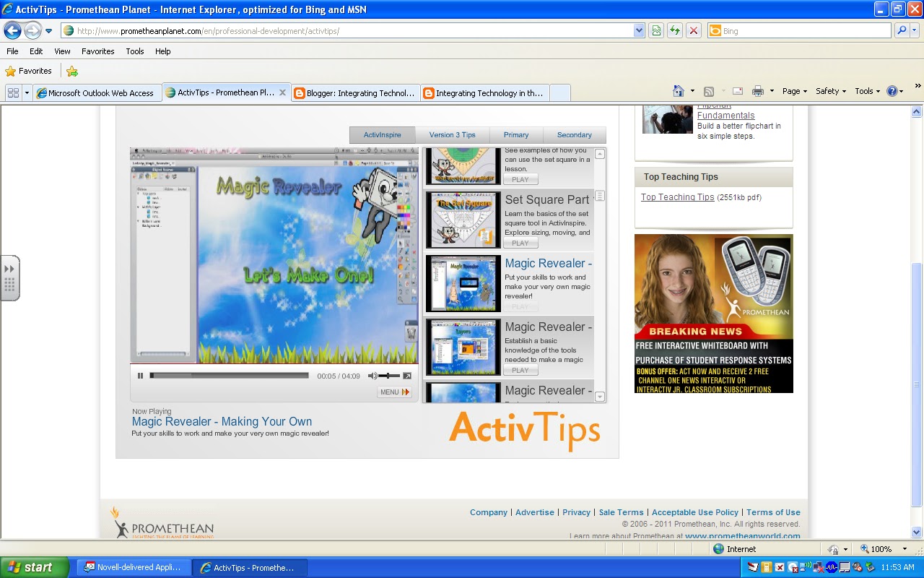
Task: Add to Favorites bar icon
Action: coord(72,71)
